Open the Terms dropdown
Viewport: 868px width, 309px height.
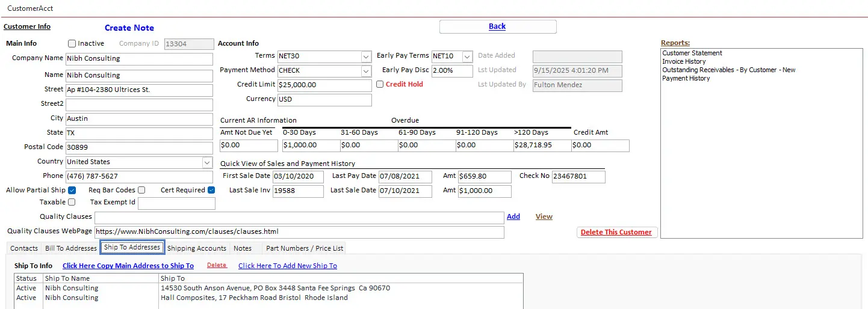click(x=366, y=57)
